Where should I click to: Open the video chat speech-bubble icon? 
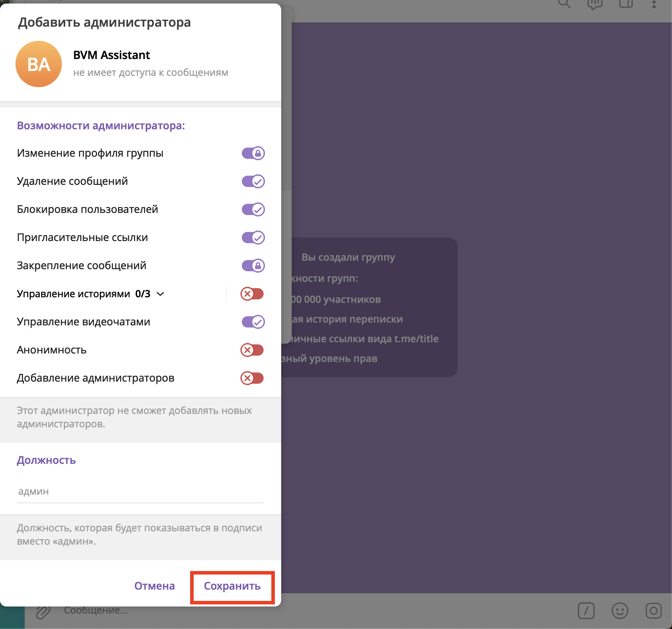595,4
